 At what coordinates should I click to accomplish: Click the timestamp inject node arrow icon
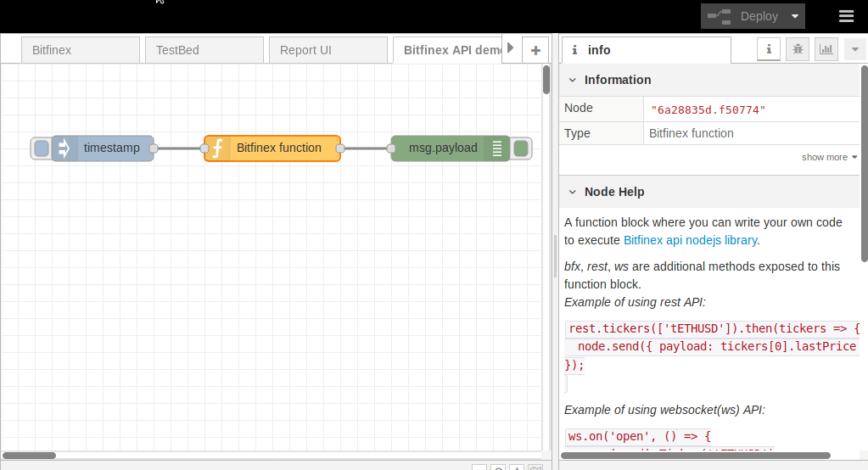pyautogui.click(x=64, y=148)
